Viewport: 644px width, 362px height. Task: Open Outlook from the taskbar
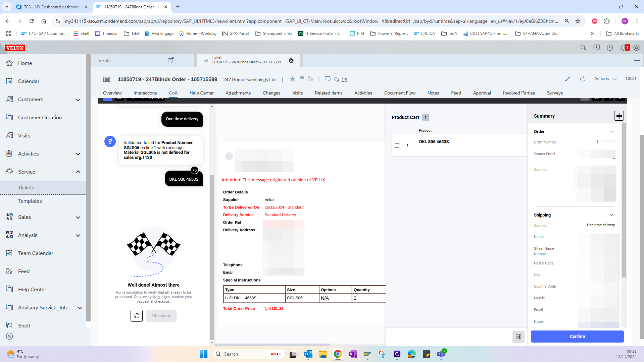pyautogui.click(x=308, y=354)
